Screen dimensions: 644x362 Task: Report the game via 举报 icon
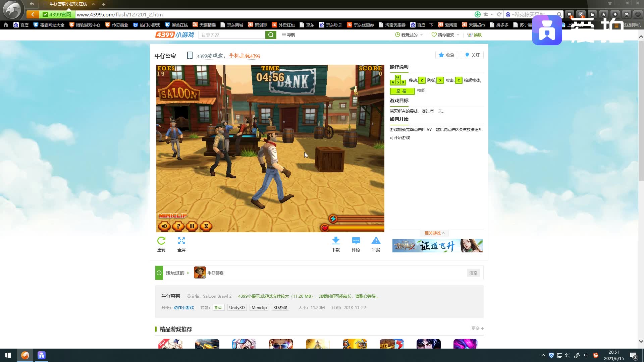[376, 241]
